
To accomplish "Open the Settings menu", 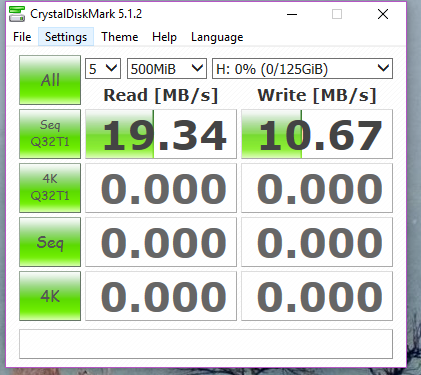I will point(66,37).
